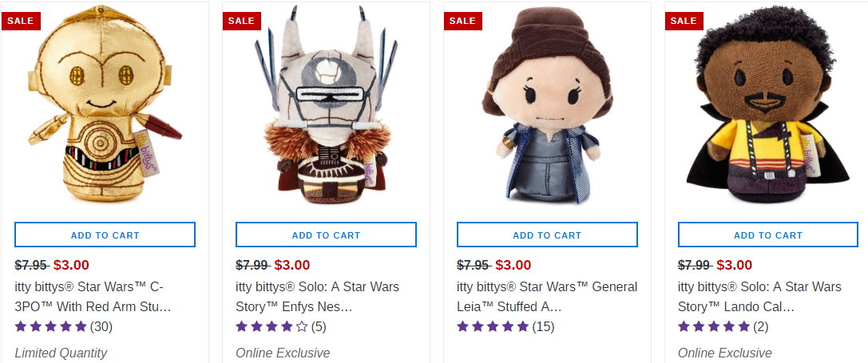Add General Leia plush to cart
868x363 pixels.
[547, 235]
